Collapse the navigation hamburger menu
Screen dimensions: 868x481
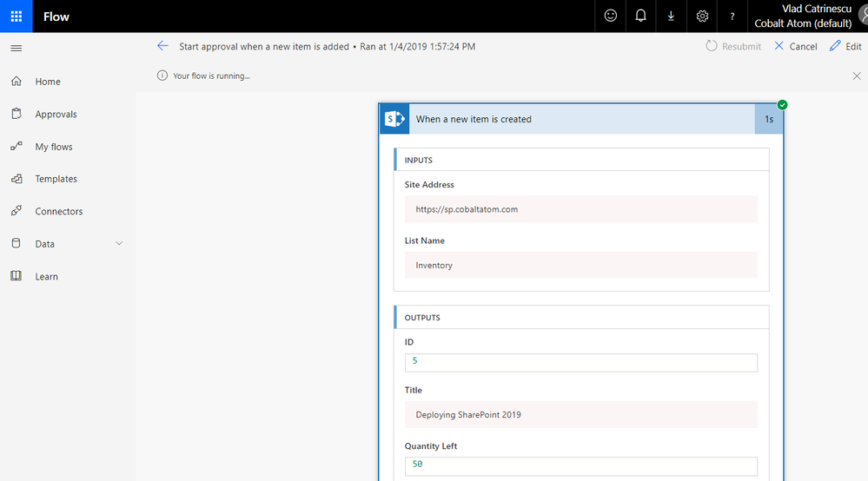[16, 49]
